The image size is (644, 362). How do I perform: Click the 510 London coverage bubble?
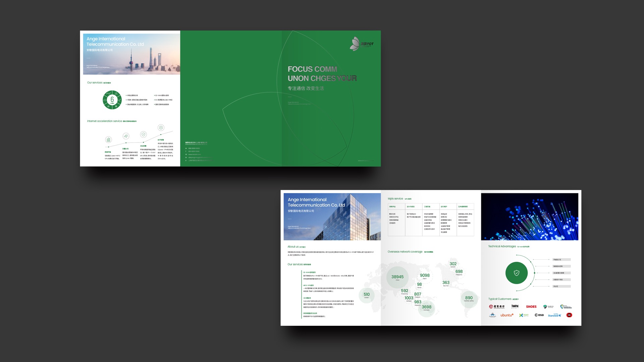tap(366, 295)
